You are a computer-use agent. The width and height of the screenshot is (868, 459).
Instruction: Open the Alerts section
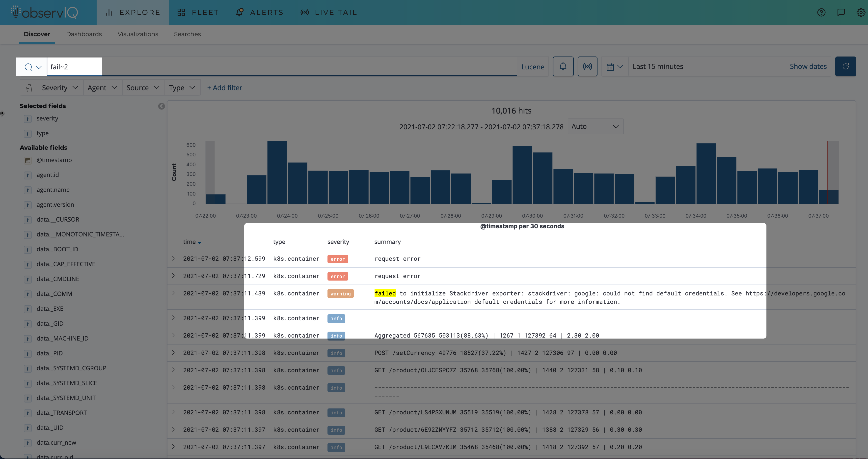pyautogui.click(x=260, y=12)
